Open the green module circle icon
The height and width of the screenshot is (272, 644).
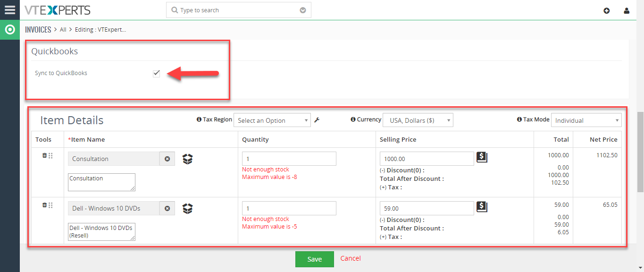9,30
